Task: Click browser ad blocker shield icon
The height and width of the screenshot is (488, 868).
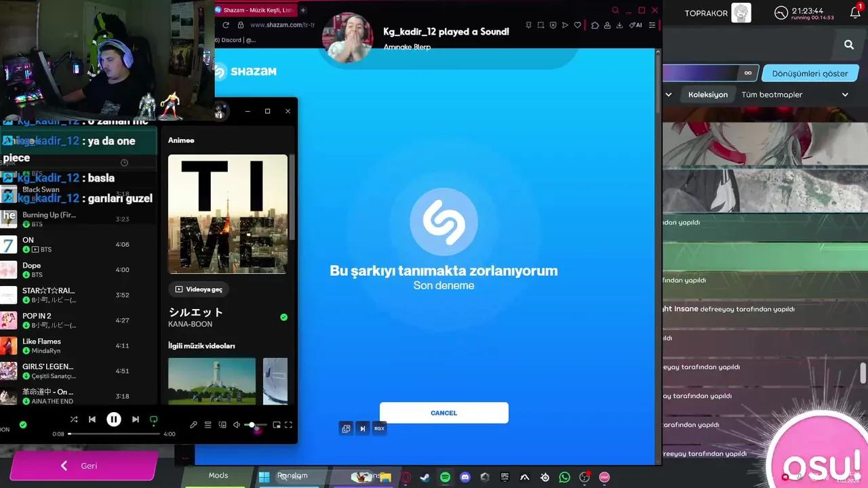Action: click(553, 25)
